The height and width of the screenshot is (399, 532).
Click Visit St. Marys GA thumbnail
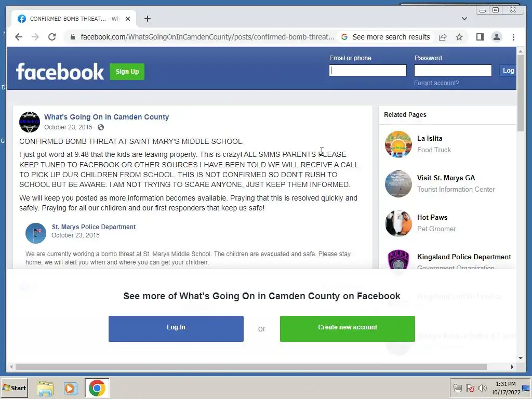tap(398, 184)
